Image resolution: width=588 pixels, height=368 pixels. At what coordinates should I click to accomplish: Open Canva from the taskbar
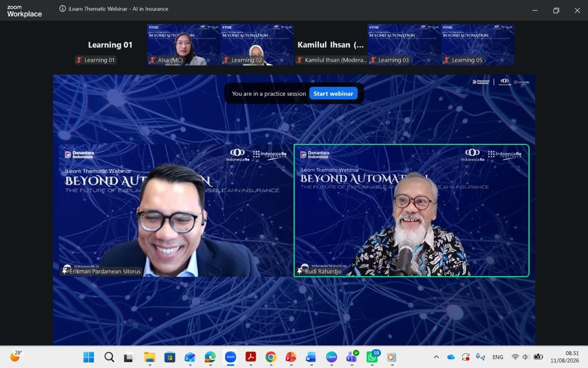click(331, 357)
